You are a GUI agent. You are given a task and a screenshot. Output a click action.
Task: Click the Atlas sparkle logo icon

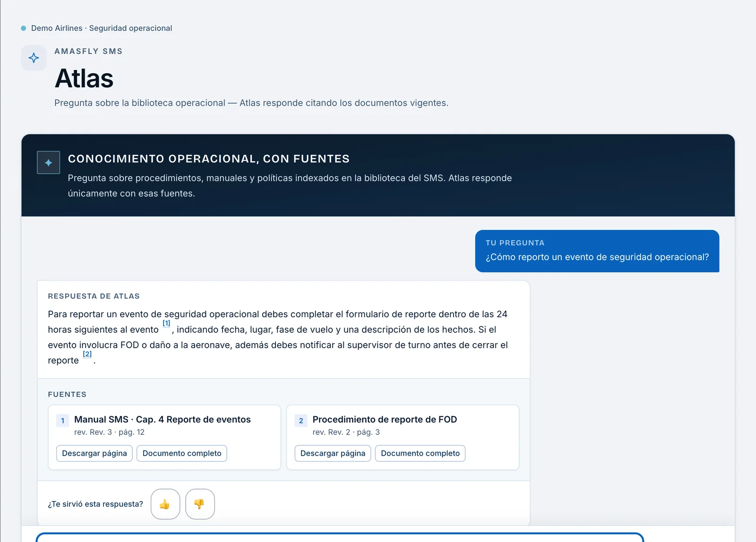pyautogui.click(x=34, y=58)
